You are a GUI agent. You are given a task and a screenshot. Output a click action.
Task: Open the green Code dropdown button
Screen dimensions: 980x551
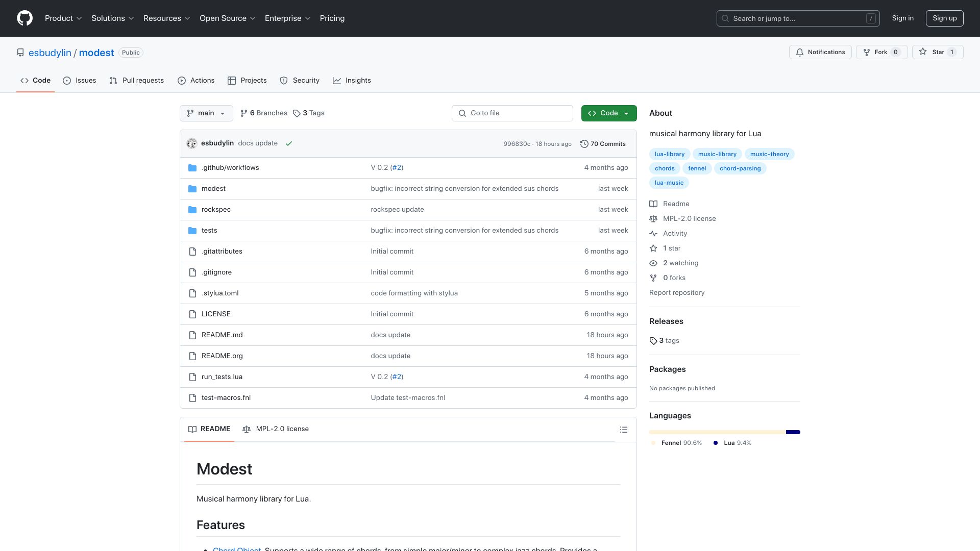point(609,113)
